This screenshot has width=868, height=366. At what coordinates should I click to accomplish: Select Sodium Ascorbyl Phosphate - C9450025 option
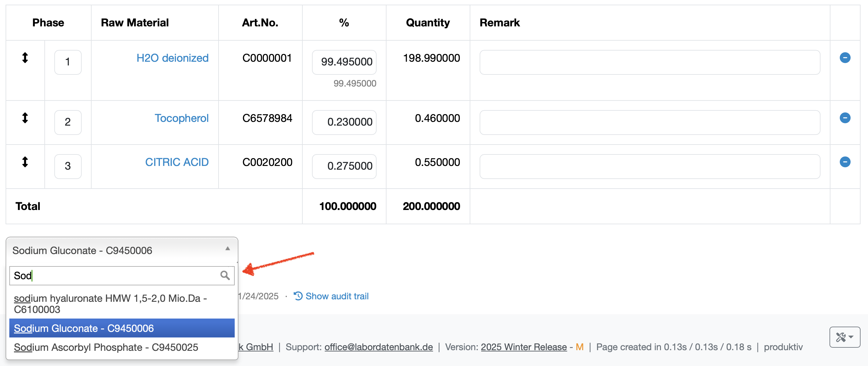pos(106,347)
